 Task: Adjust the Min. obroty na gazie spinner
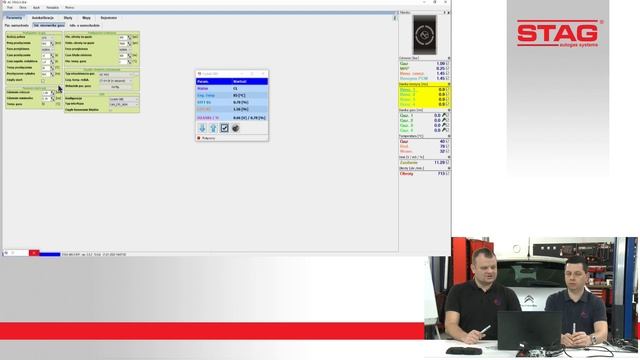(129, 37)
